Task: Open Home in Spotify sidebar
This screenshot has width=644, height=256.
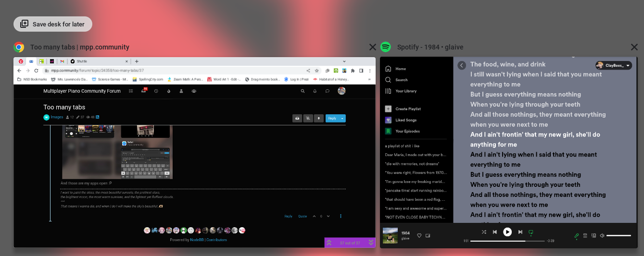Action: (396, 69)
